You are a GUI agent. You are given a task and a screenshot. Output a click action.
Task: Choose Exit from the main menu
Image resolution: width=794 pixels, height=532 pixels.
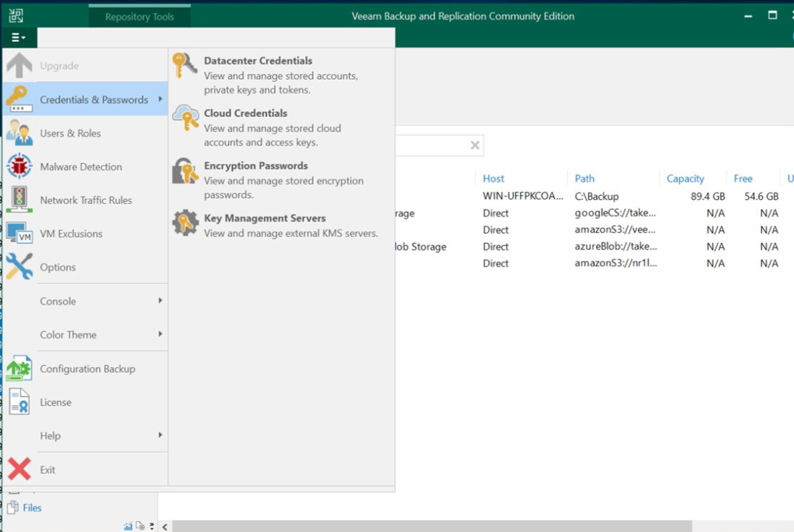click(x=85, y=469)
